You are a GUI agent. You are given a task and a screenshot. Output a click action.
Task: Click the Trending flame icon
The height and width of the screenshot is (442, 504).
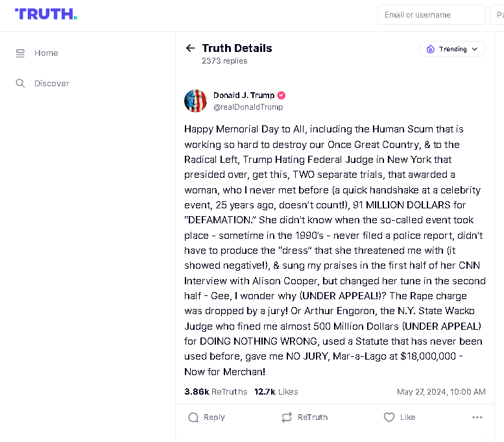(431, 49)
